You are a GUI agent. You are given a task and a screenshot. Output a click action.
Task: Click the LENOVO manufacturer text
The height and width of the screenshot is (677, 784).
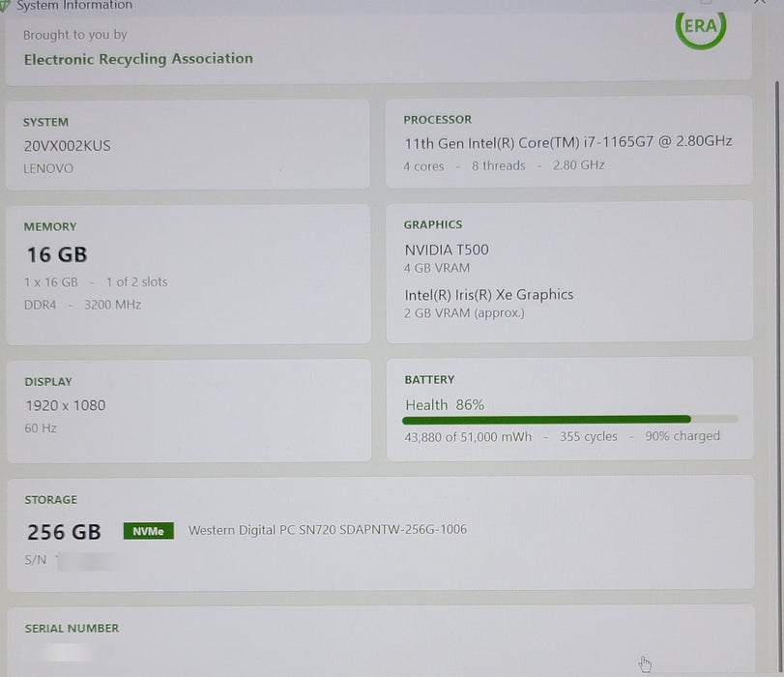point(48,168)
